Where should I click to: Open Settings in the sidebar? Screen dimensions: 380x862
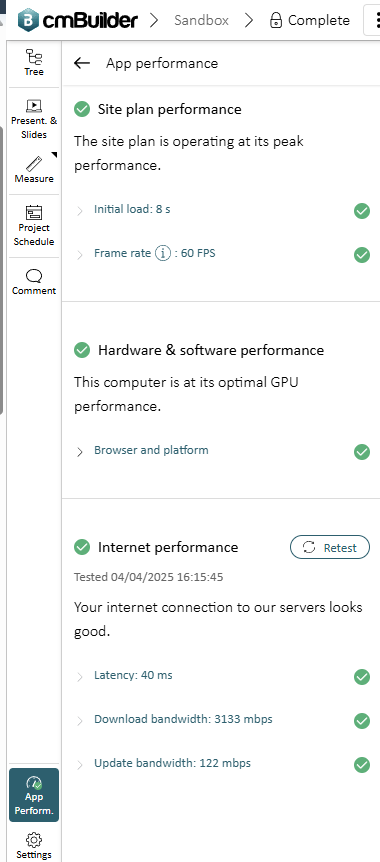tap(34, 846)
